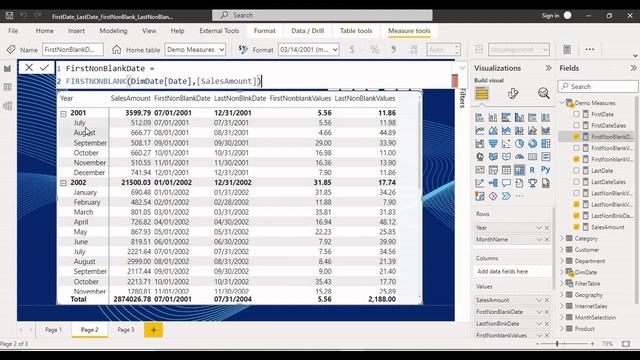Check the LastDateSales measure checkbox
The width and height of the screenshot is (640, 360).
[576, 182]
